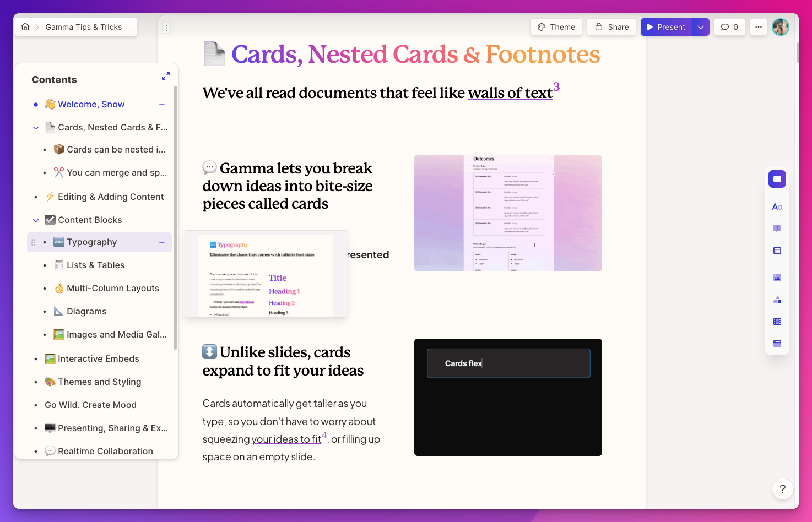Image resolution: width=812 pixels, height=522 pixels.
Task: Open card templates in insert sidebar
Action: coord(777,179)
